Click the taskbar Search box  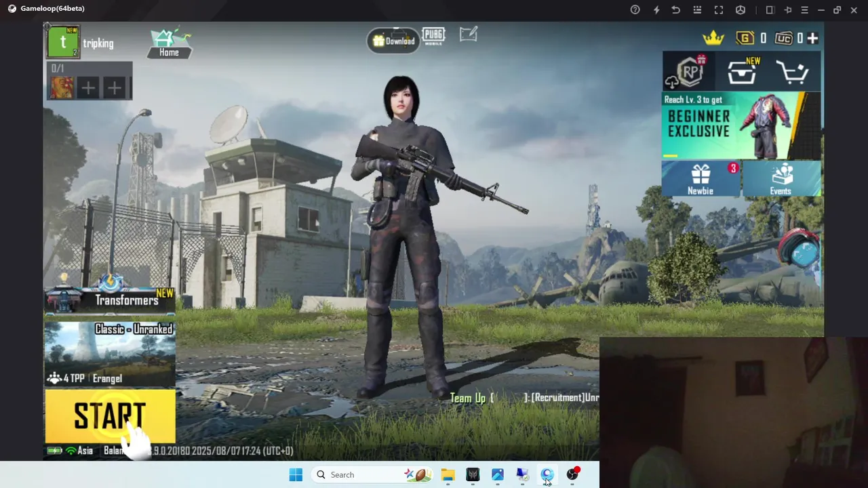click(x=373, y=474)
